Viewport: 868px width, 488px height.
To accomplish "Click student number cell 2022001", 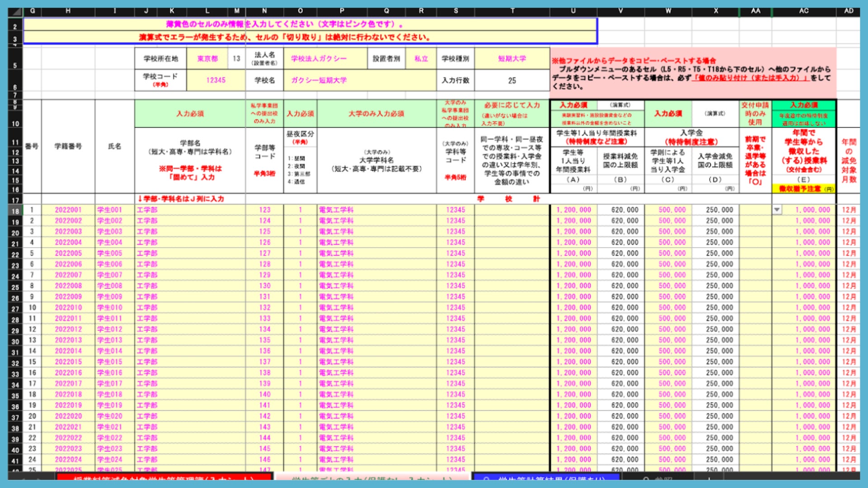I will click(x=68, y=210).
